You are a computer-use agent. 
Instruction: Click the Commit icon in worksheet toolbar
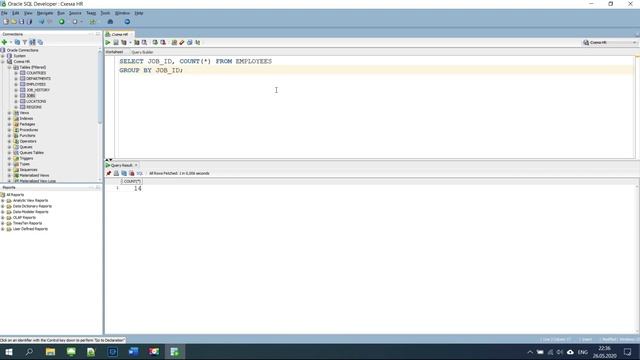point(155,42)
